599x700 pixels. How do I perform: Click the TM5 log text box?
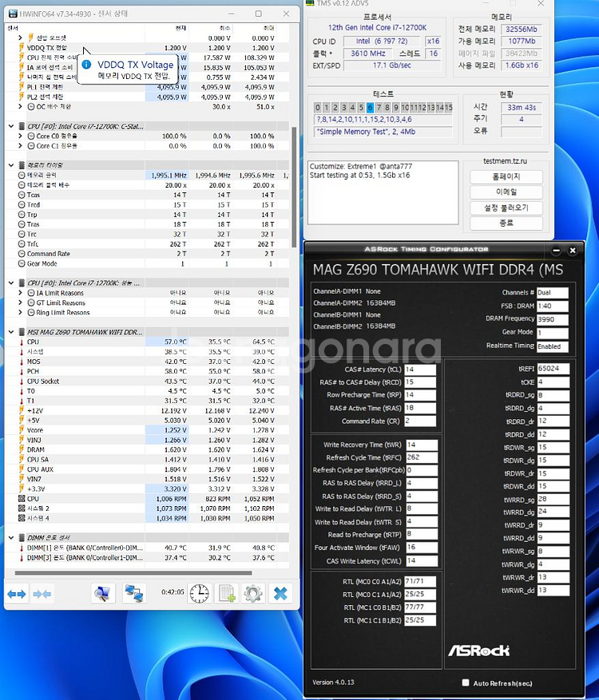[383, 192]
